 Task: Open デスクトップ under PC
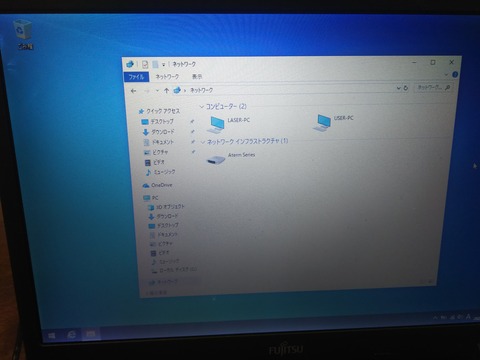pyautogui.click(x=164, y=226)
